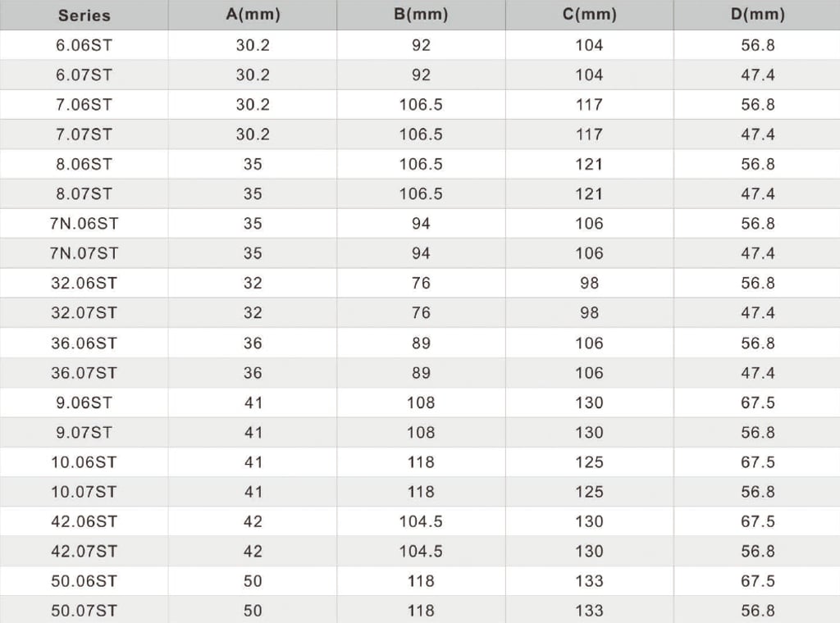Viewport: 840px width, 623px height.
Task: Select the 32.07ST series row label
Action: [84, 312]
